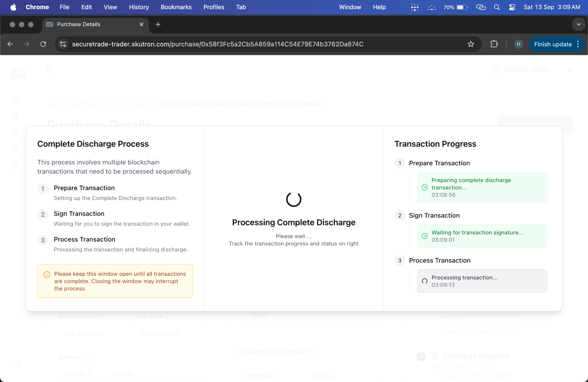Click the Dashboard breadcrumb link
Screen dimensions: 588x382
coord(85,104)
